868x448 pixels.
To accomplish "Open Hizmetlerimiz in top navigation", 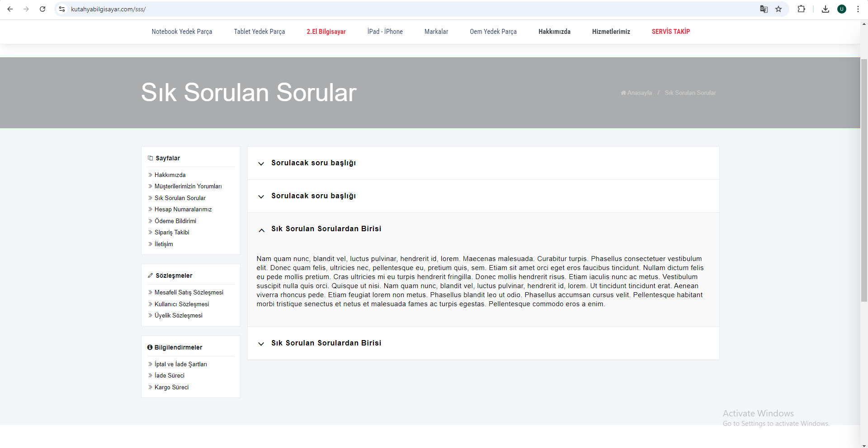I will coord(611,32).
